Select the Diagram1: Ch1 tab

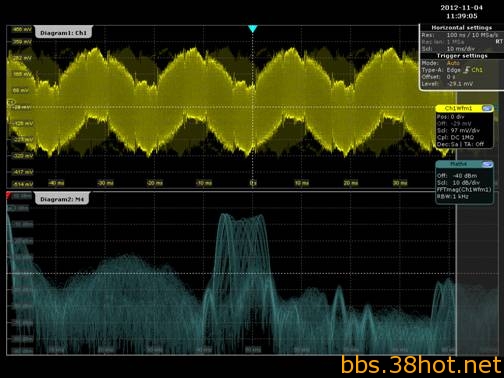(x=63, y=33)
